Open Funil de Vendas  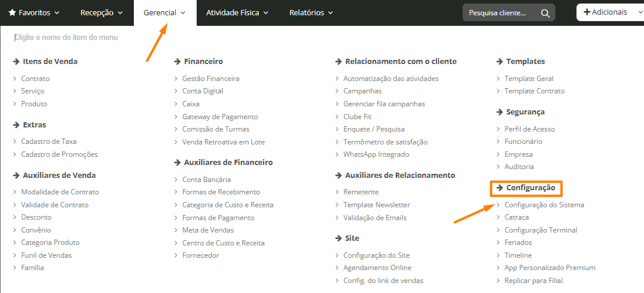coord(46,255)
